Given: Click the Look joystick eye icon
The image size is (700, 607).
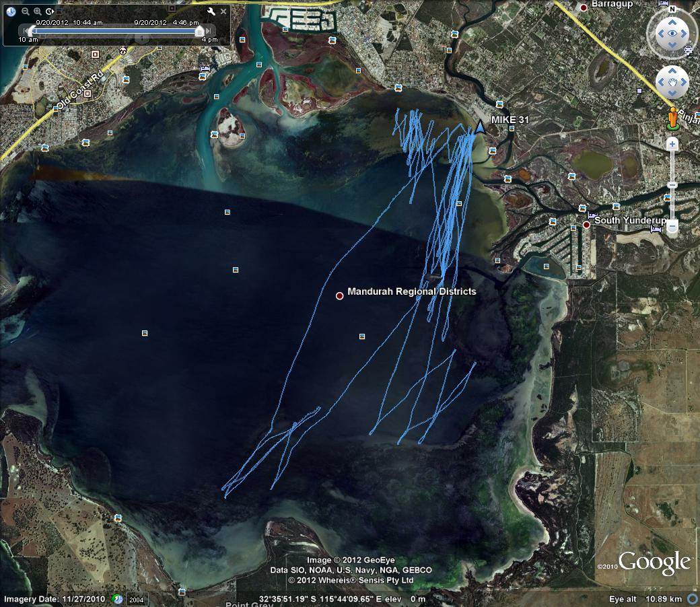Looking at the screenshot, I should click(x=671, y=33).
